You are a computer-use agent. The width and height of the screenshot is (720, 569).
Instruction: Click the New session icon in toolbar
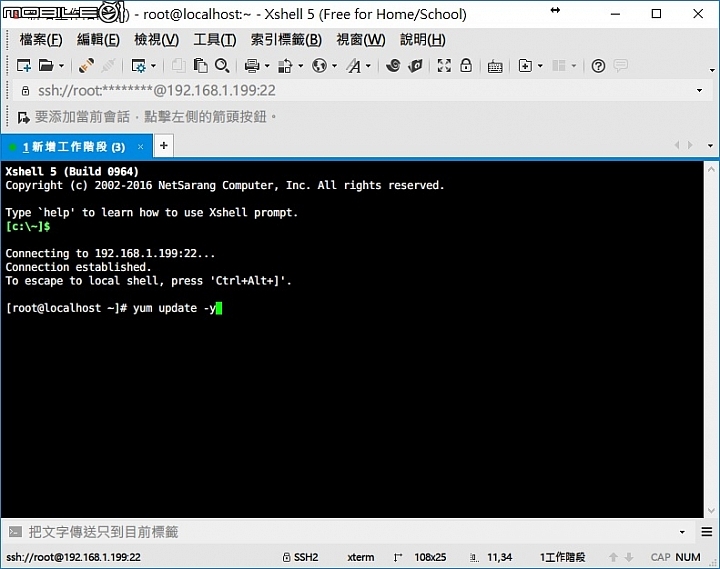point(23,66)
